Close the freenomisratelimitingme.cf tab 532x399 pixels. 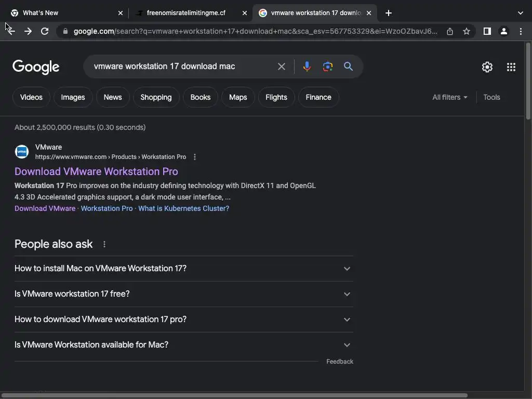[245, 13]
